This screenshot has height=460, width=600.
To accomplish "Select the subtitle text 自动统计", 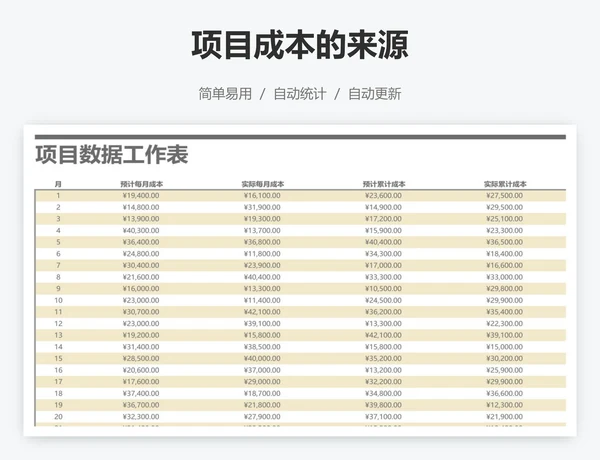I will coord(300,94).
